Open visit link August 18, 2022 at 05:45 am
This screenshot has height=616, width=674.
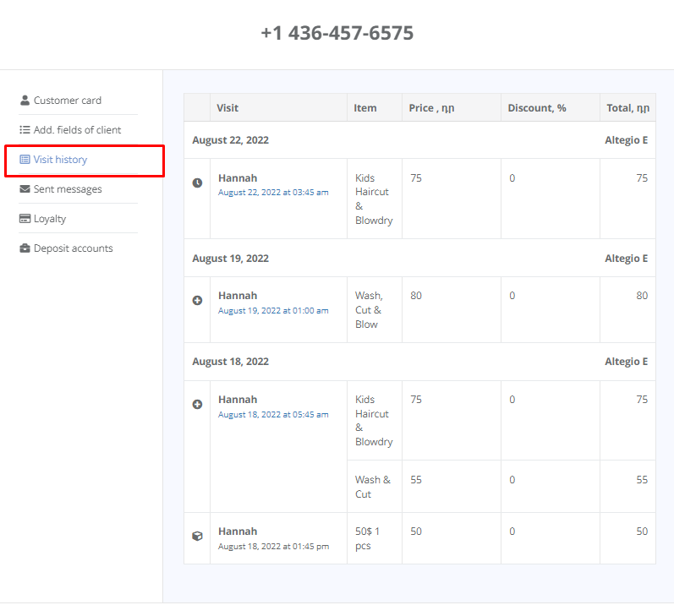[x=273, y=415]
